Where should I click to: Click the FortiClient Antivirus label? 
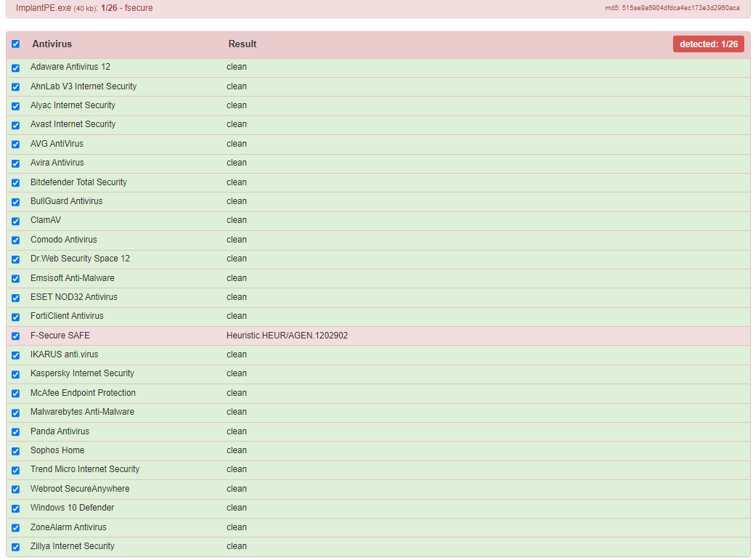point(67,315)
